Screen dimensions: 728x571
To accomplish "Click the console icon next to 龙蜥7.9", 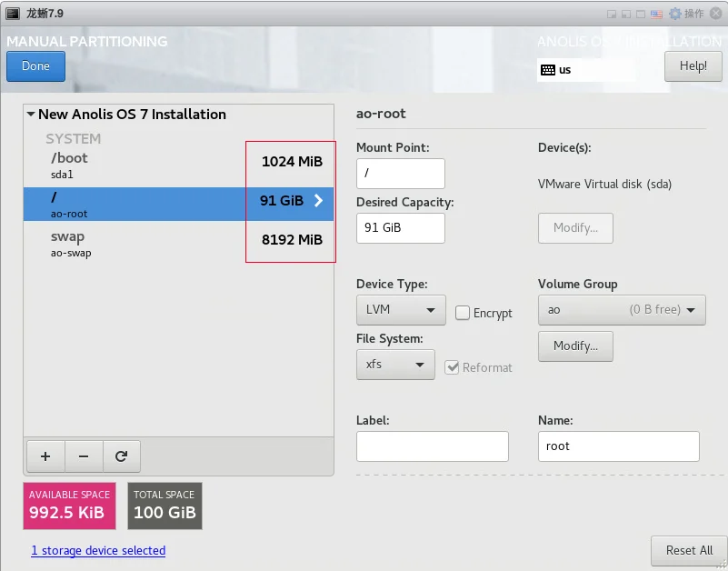I will coord(13,14).
